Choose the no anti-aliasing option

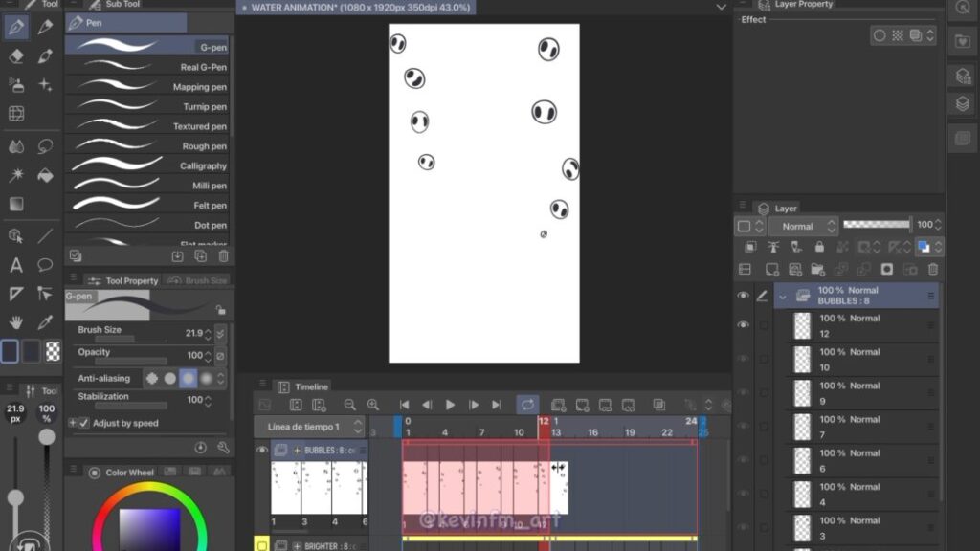[x=152, y=378]
